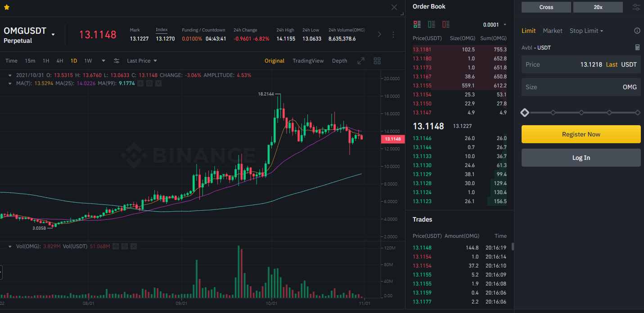Select the 1D interval
The height and width of the screenshot is (313, 644).
(74, 61)
